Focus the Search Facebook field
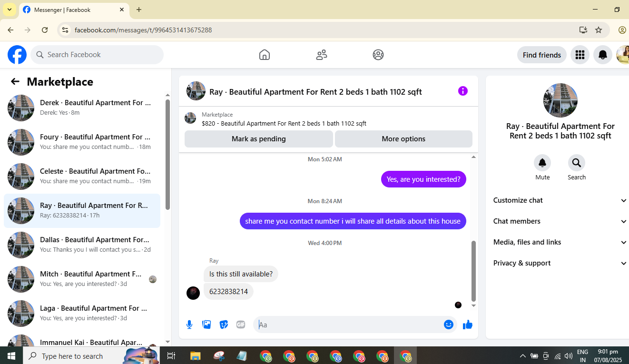629x364 pixels. click(x=97, y=55)
